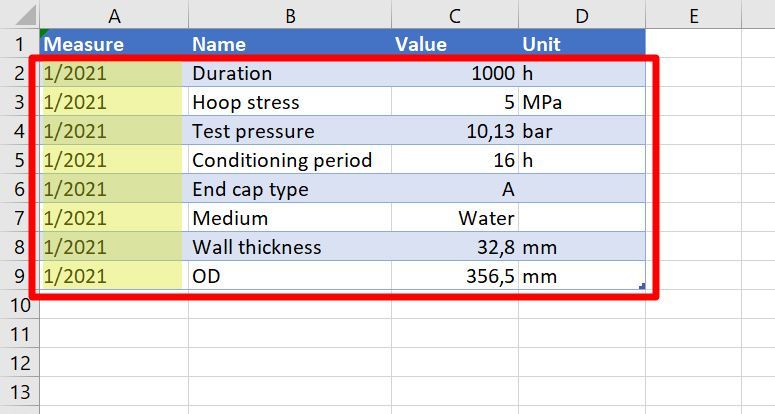
Task: Click the Select All corner triangle
Action: point(26,15)
